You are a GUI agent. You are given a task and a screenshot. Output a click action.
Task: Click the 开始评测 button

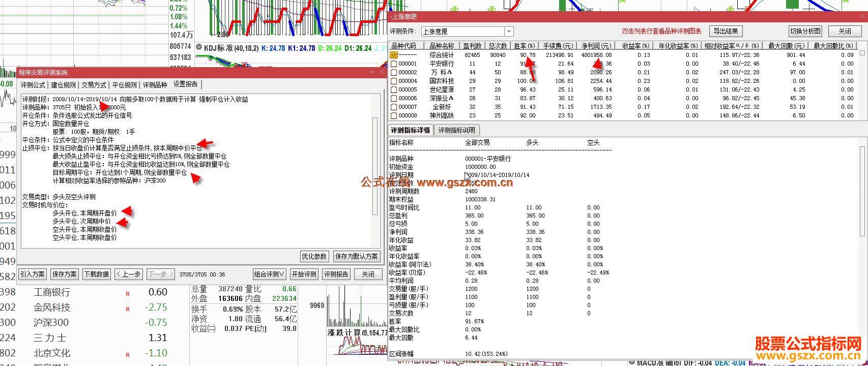coord(304,274)
